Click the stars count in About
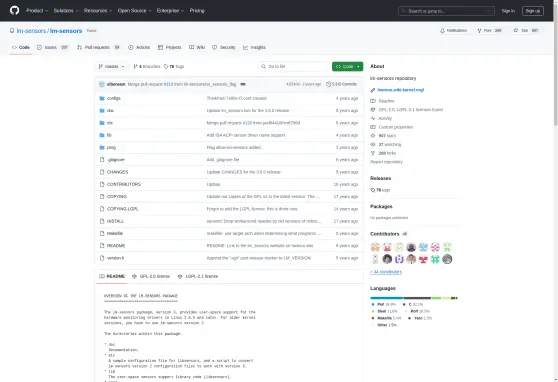The image size is (558, 382). (x=387, y=136)
